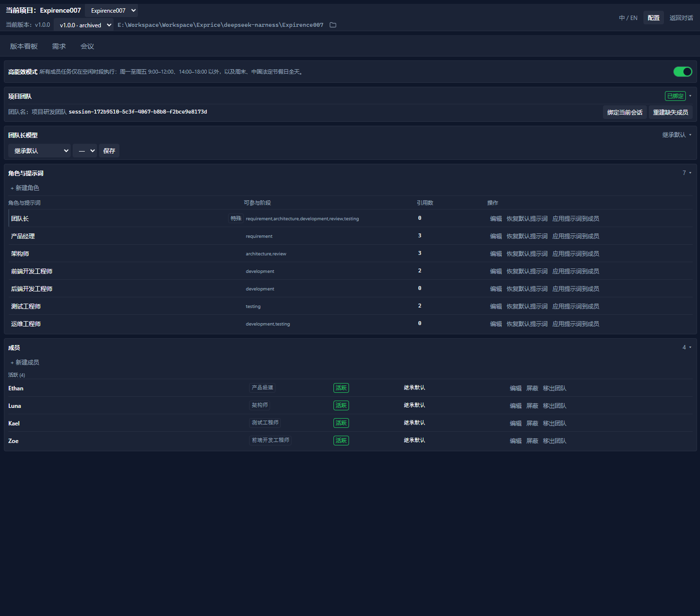The image size is (700, 616).
Task: Open the project folder icon beside the path
Action: click(x=333, y=25)
